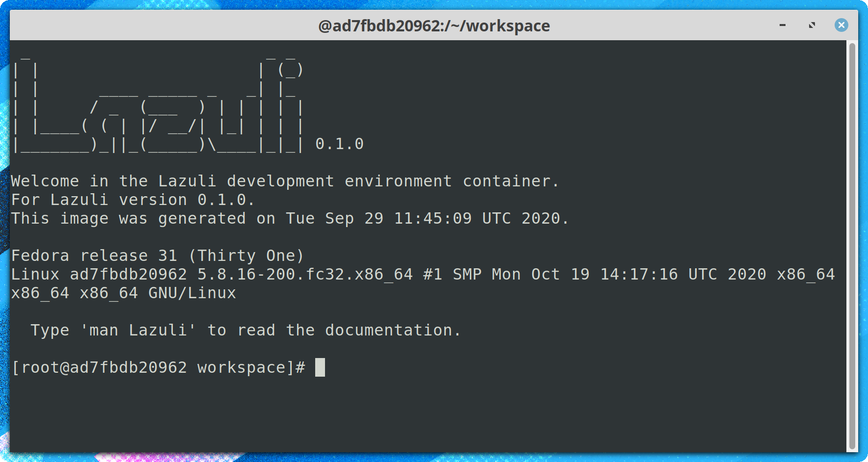This screenshot has width=868, height=462.
Task: Click the '[root@ad7fbdb20962 workspace]#' shell prompt
Action: (x=158, y=367)
